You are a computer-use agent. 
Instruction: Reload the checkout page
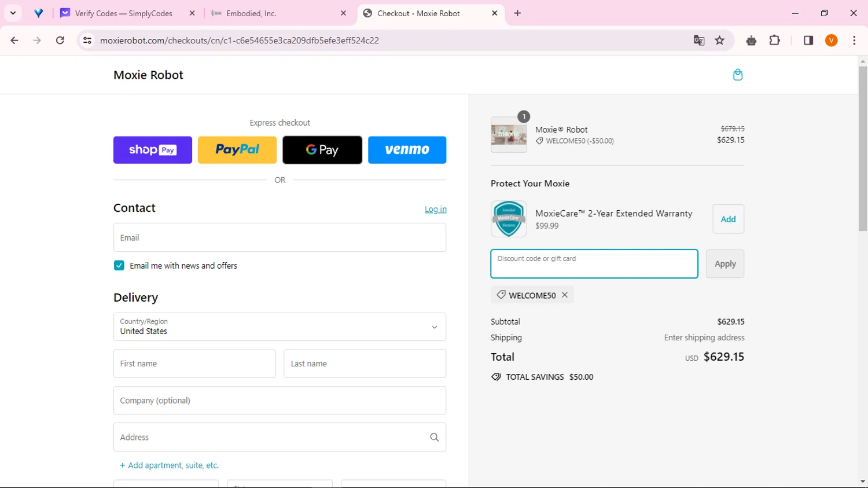coord(60,41)
